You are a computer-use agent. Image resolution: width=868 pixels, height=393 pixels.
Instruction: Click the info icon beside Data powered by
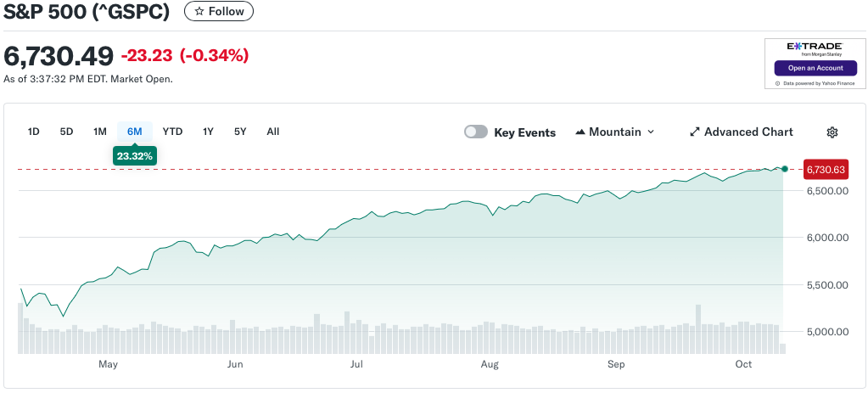[x=778, y=83]
